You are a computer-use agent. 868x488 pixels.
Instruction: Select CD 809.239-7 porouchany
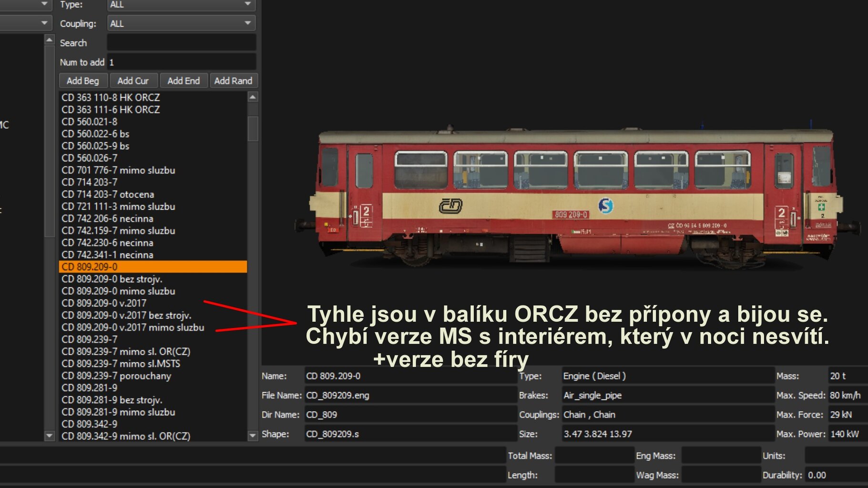pos(116,376)
